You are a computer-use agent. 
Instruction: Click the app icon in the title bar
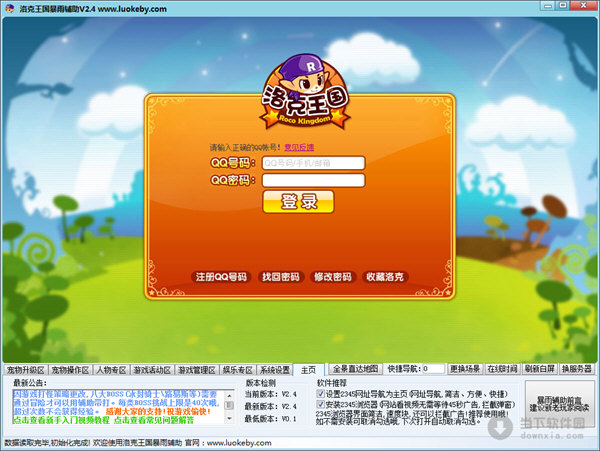click(10, 8)
